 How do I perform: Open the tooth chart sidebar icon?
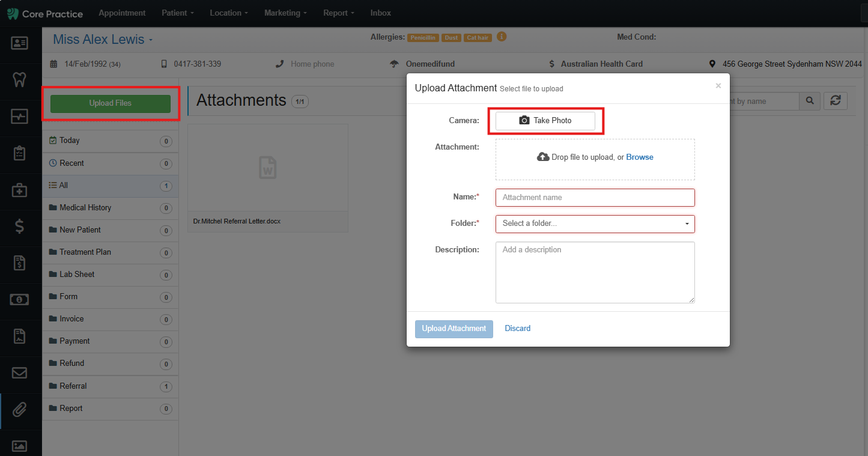coord(19,80)
